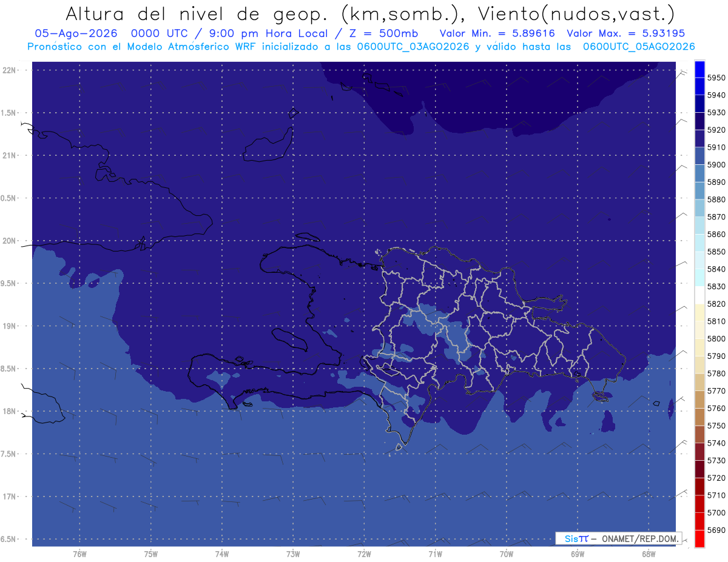This screenshot has height=562, width=728.
Task: Click the '5860' legend value
Action: tap(717, 234)
